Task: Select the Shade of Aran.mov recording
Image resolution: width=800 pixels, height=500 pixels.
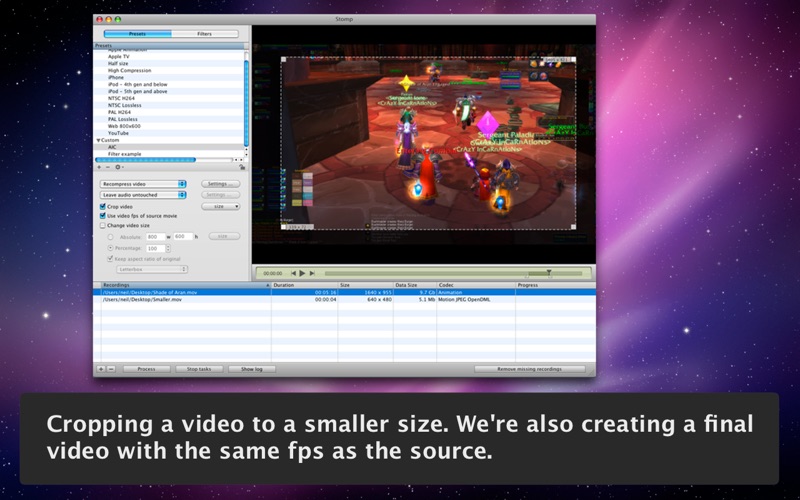Action: coord(344,292)
